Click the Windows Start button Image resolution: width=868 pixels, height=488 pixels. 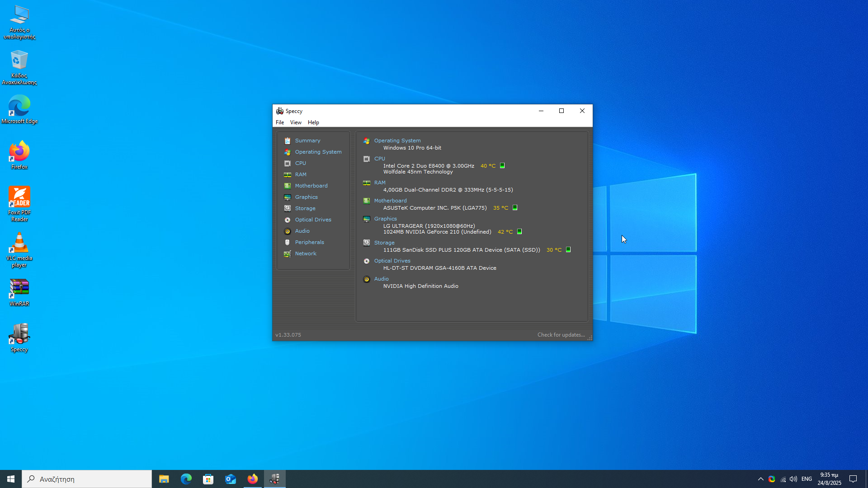tap(11, 479)
